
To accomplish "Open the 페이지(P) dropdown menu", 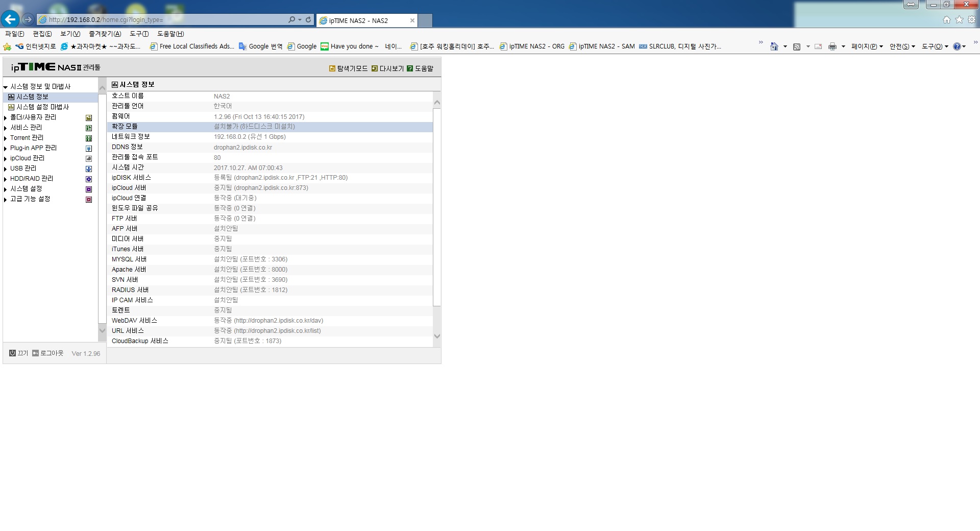I will (x=867, y=46).
